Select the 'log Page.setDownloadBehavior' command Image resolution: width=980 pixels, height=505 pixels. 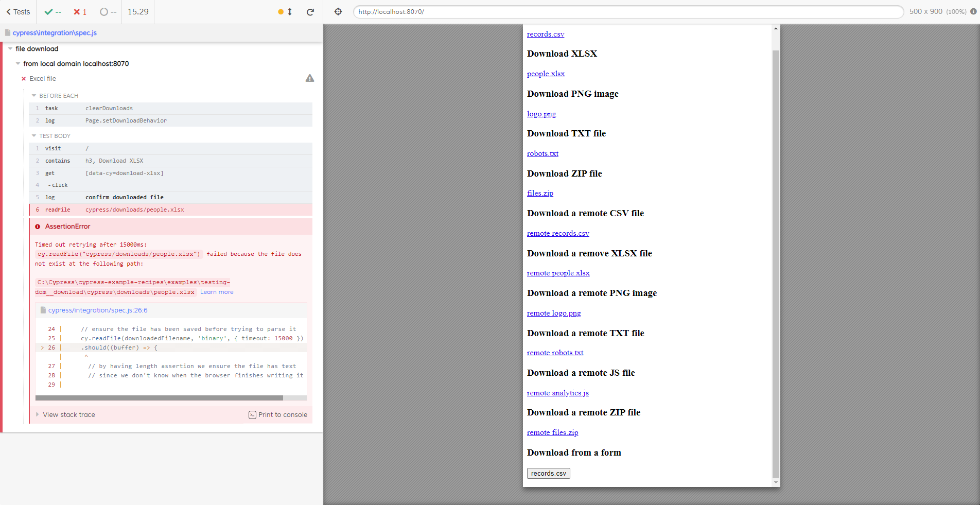click(170, 120)
